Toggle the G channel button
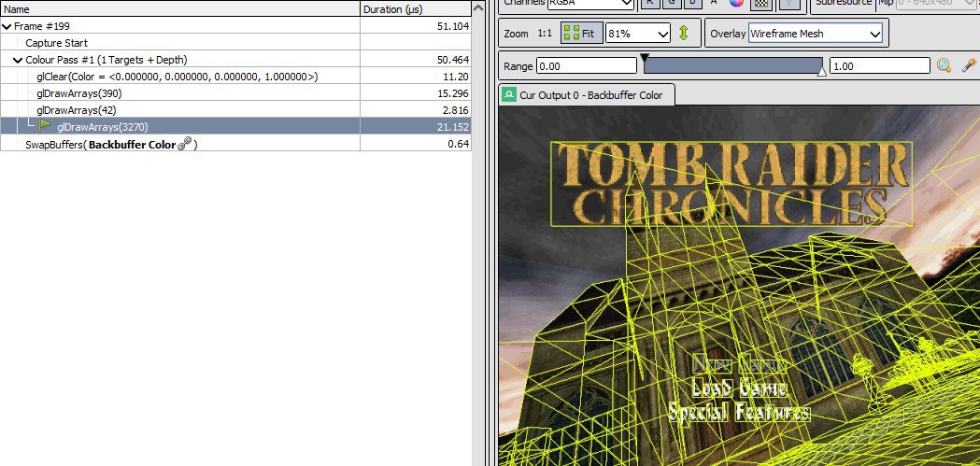Screen dimensions: 980x466 (x=672, y=3)
